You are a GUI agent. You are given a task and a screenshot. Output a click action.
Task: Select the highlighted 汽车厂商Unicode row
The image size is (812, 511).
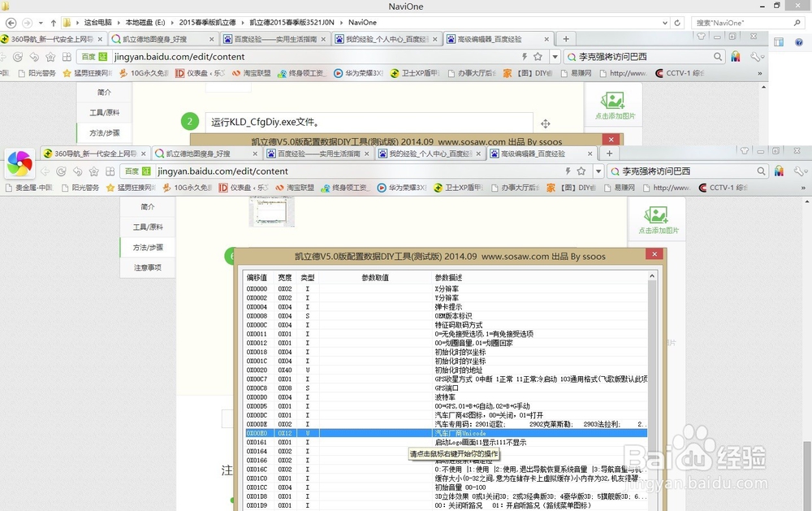[x=447, y=433]
